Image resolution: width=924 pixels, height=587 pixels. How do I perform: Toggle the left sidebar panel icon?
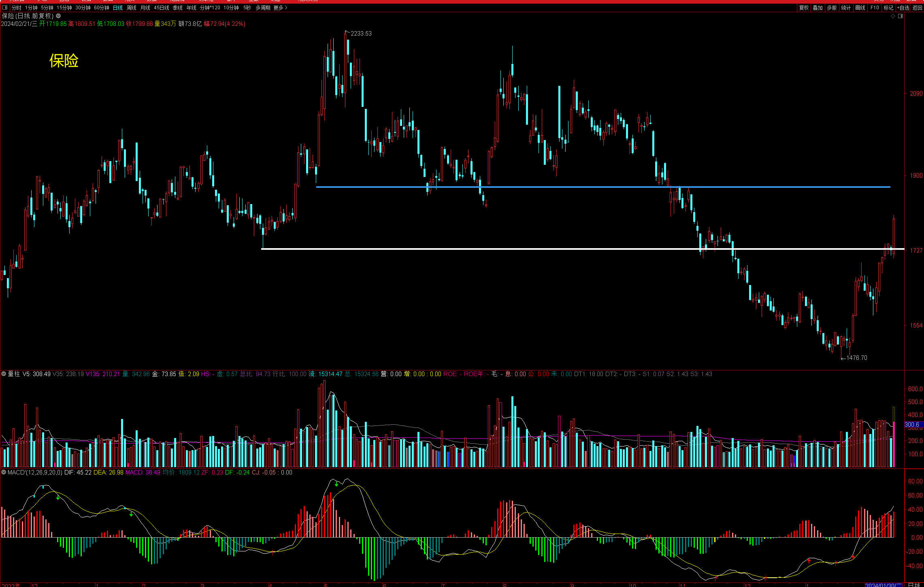coord(5,8)
